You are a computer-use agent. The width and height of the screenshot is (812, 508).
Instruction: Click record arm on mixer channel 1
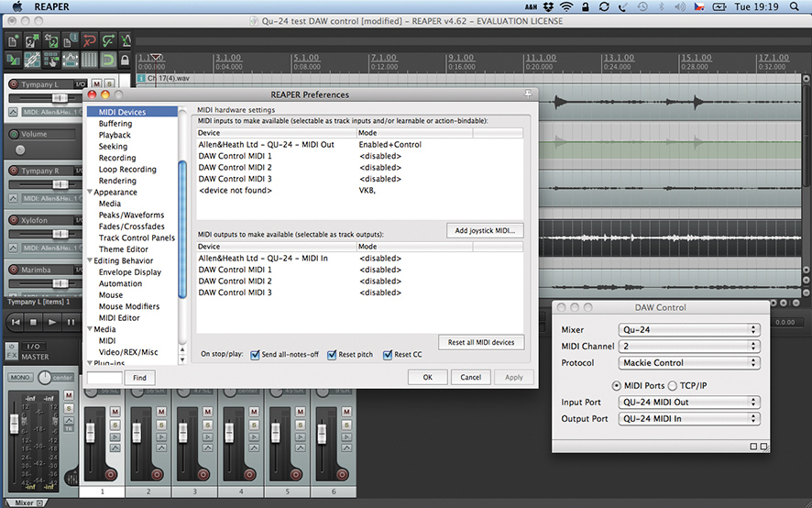coord(110,474)
